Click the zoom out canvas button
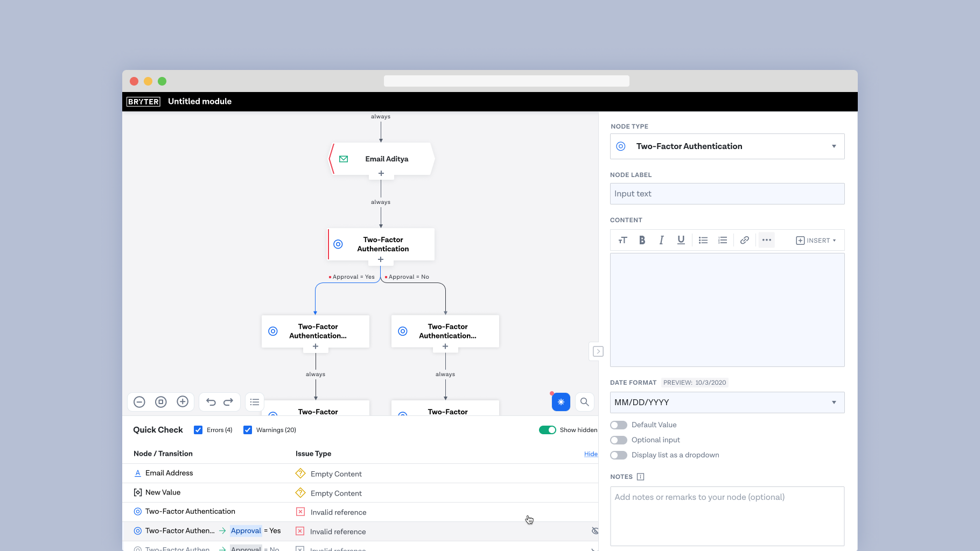 139,402
